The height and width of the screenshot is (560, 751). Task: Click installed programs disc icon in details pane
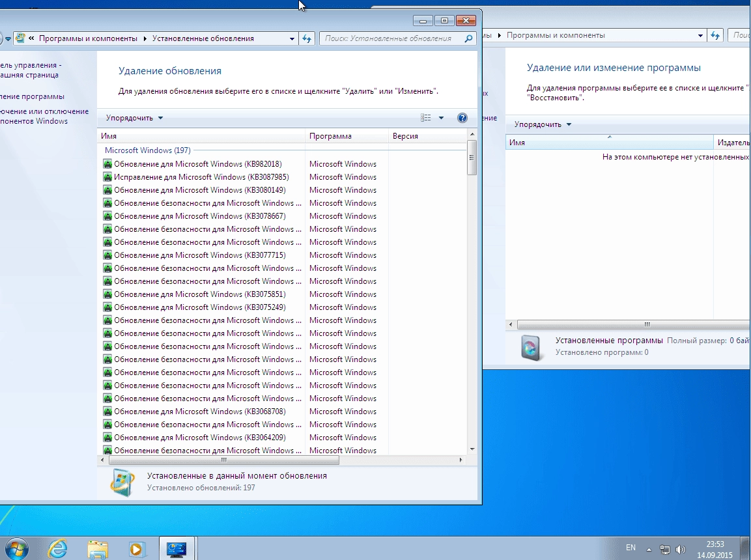pyautogui.click(x=531, y=346)
